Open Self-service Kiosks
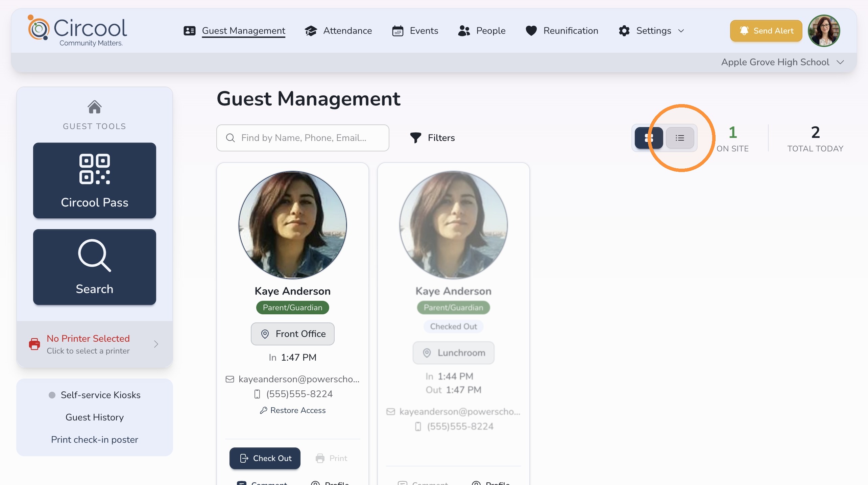The width and height of the screenshot is (868, 485). point(100,395)
